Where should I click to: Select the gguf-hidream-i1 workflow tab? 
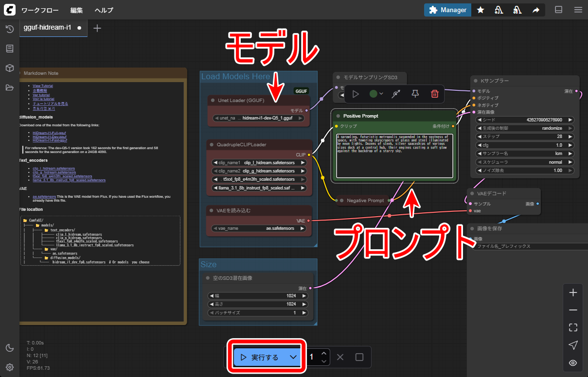point(48,28)
